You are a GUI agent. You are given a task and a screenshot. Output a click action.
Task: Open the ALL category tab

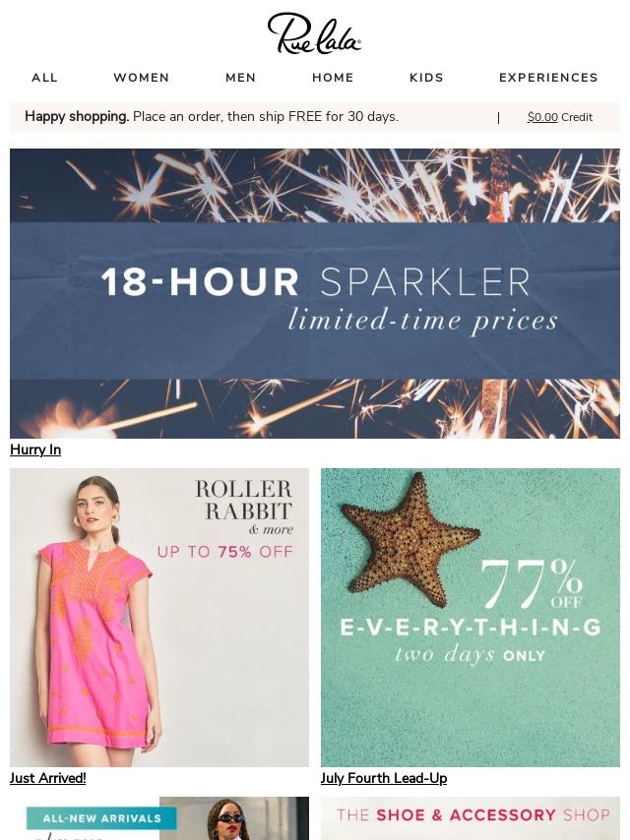coord(44,78)
